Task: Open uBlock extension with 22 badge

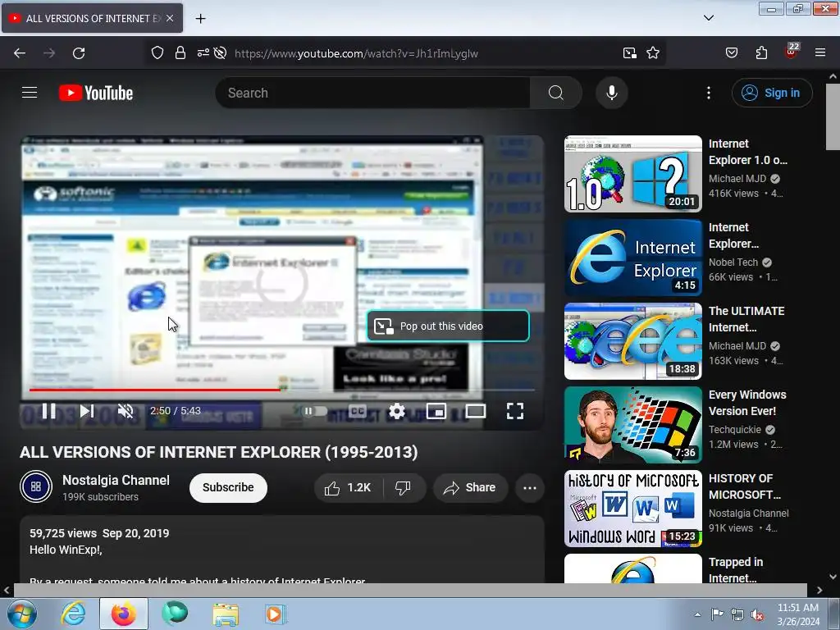Action: (x=792, y=52)
